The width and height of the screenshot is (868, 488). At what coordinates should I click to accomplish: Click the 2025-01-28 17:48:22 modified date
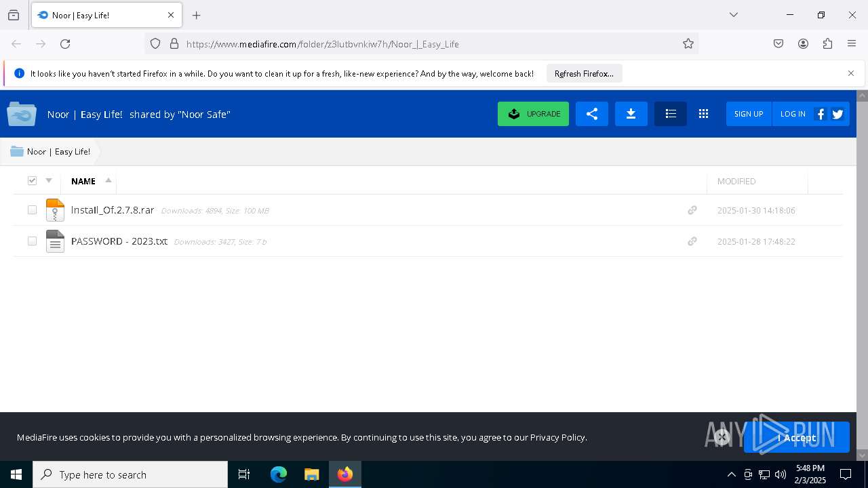[756, 242]
